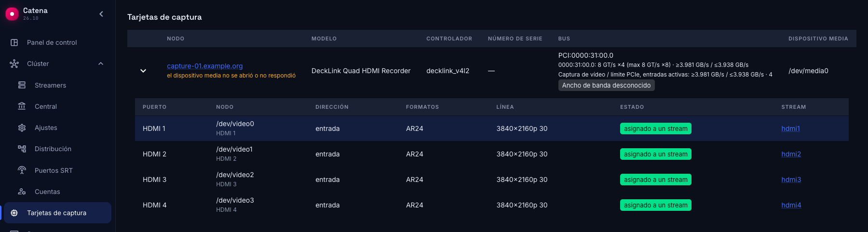
Task: Click the FORMATOS column header
Action: pyautogui.click(x=422, y=107)
